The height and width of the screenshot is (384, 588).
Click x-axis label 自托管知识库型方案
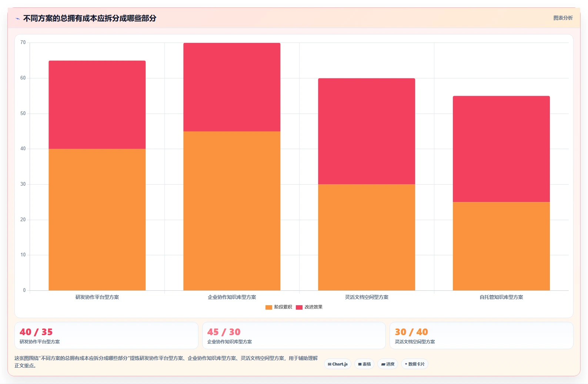(501, 297)
